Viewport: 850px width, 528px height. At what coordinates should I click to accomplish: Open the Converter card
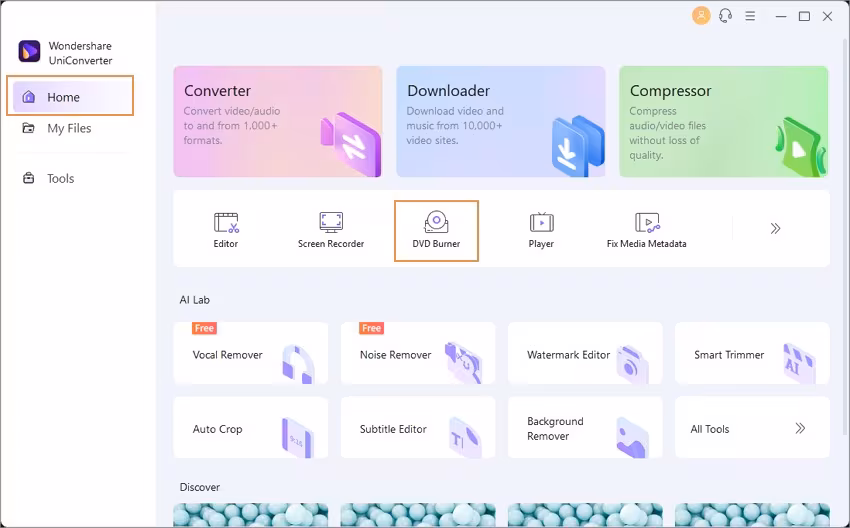click(x=278, y=121)
